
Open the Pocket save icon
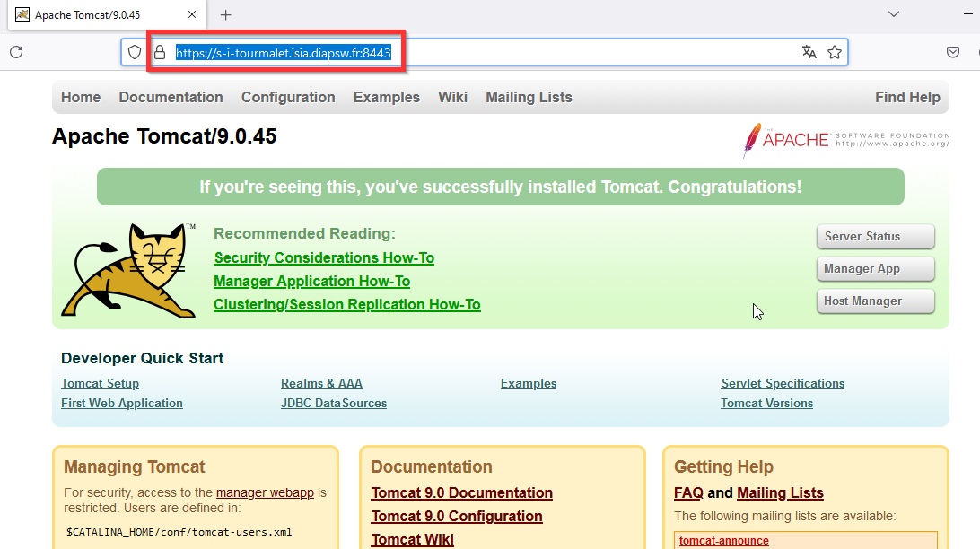coord(953,52)
